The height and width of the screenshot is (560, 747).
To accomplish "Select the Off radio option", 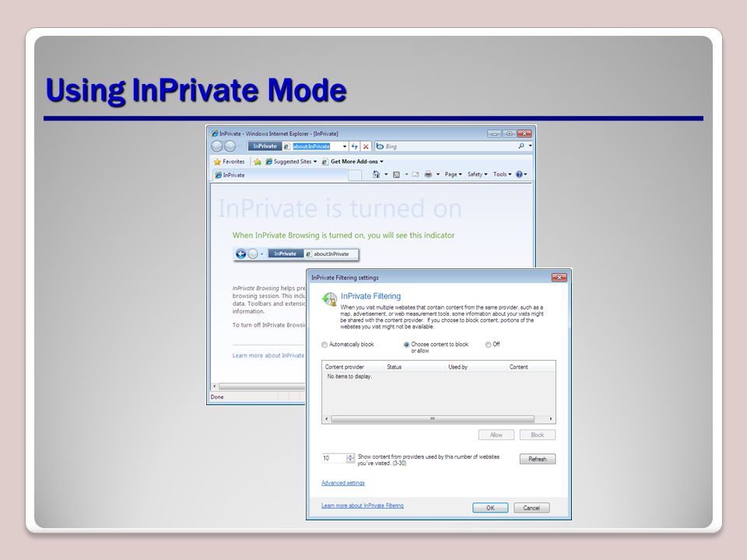I will (488, 345).
